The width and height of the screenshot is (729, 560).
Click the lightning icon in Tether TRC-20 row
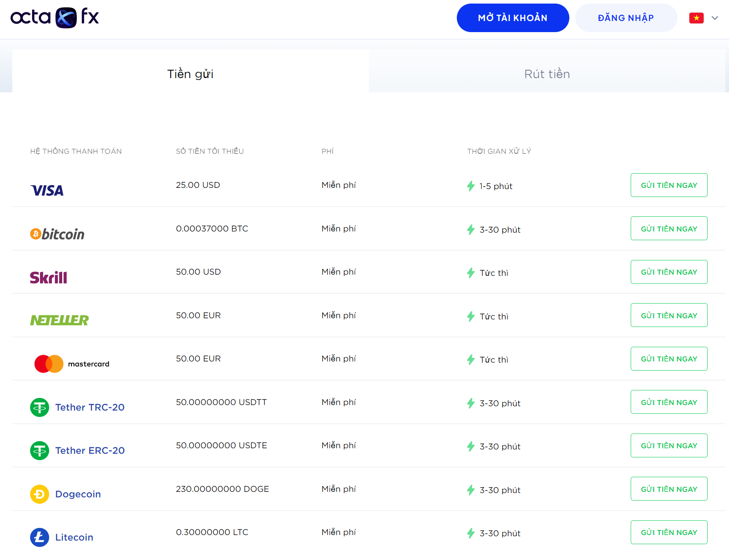point(471,403)
